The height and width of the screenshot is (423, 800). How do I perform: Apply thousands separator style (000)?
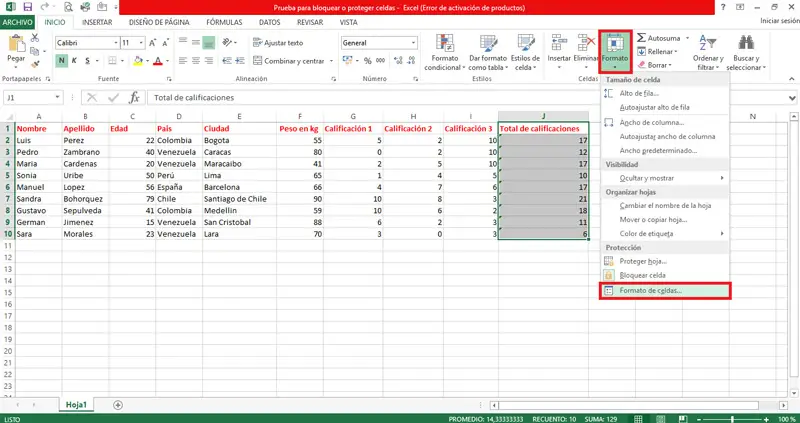pyautogui.click(x=381, y=61)
